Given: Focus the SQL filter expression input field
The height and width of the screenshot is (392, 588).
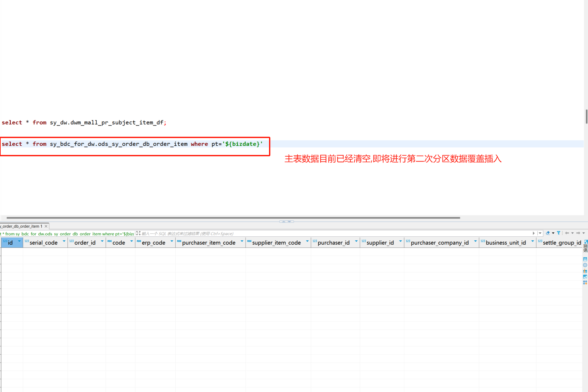Looking at the screenshot, I should 336,233.
